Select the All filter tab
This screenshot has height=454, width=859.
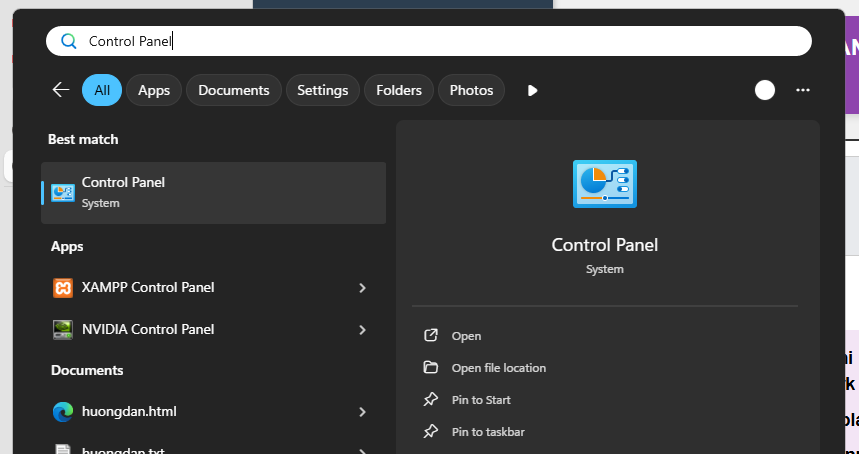(x=102, y=90)
